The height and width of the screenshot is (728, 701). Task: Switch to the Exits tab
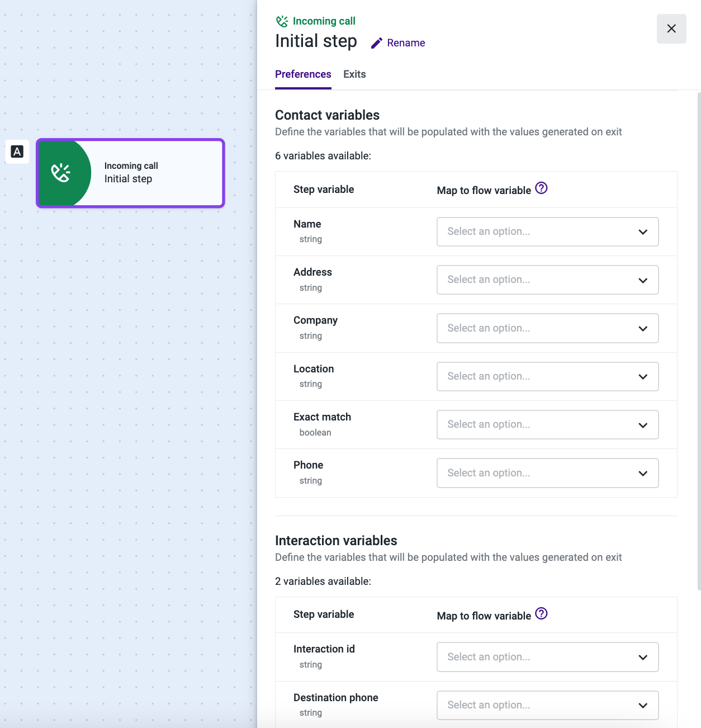pos(354,74)
